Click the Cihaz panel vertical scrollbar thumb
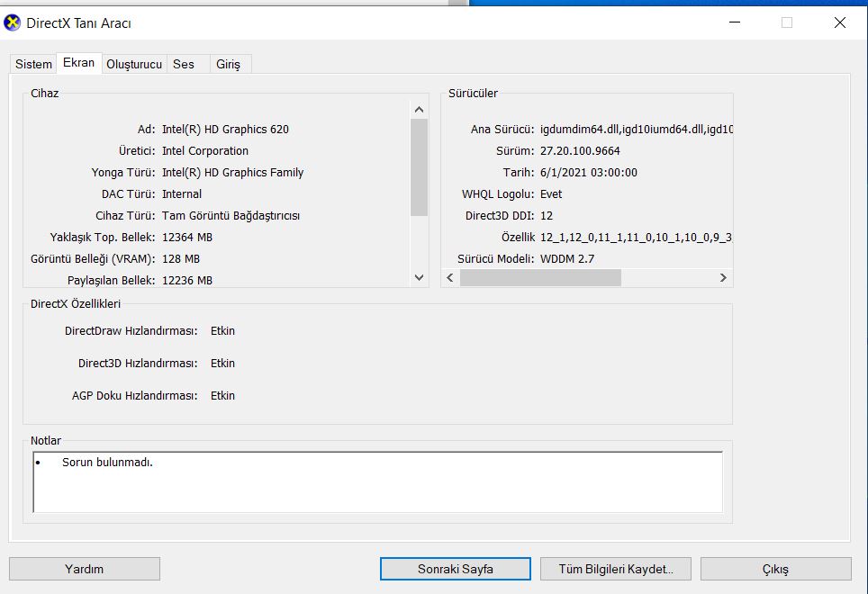The height and width of the screenshot is (594, 868). click(x=419, y=167)
